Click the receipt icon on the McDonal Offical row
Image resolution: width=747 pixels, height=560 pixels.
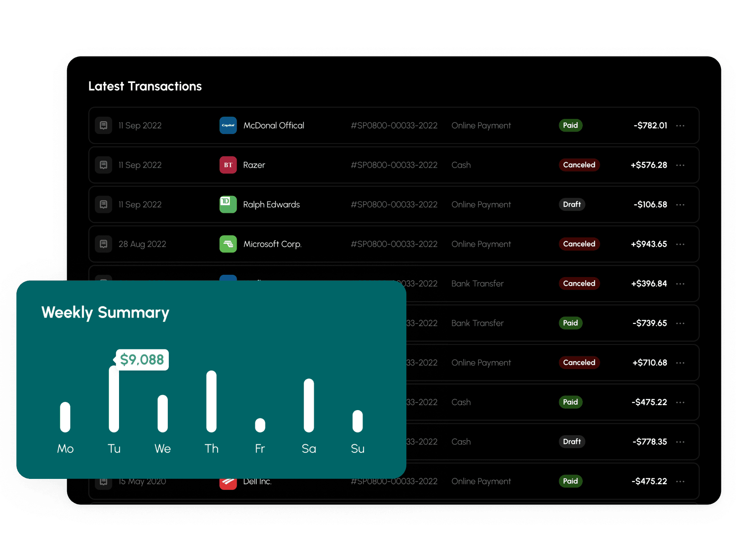(x=104, y=125)
